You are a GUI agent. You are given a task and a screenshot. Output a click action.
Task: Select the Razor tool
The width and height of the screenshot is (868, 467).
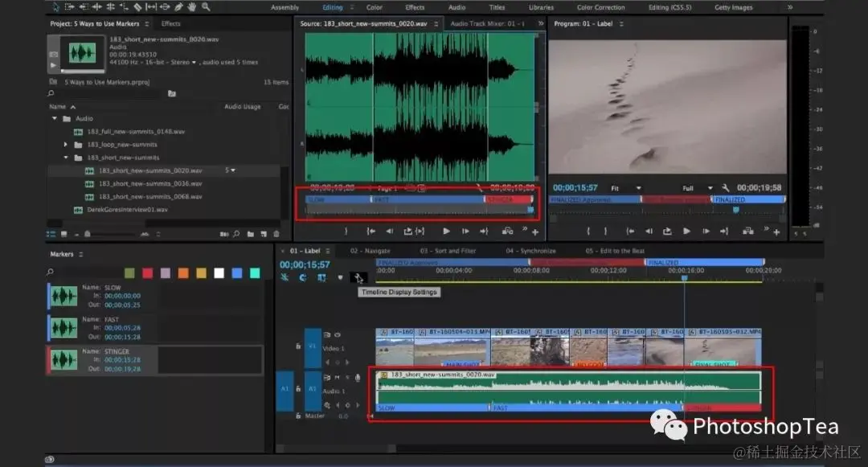point(137,7)
